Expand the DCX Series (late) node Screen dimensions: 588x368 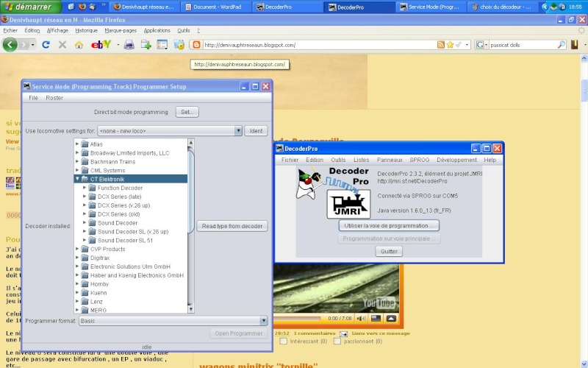[85, 197]
